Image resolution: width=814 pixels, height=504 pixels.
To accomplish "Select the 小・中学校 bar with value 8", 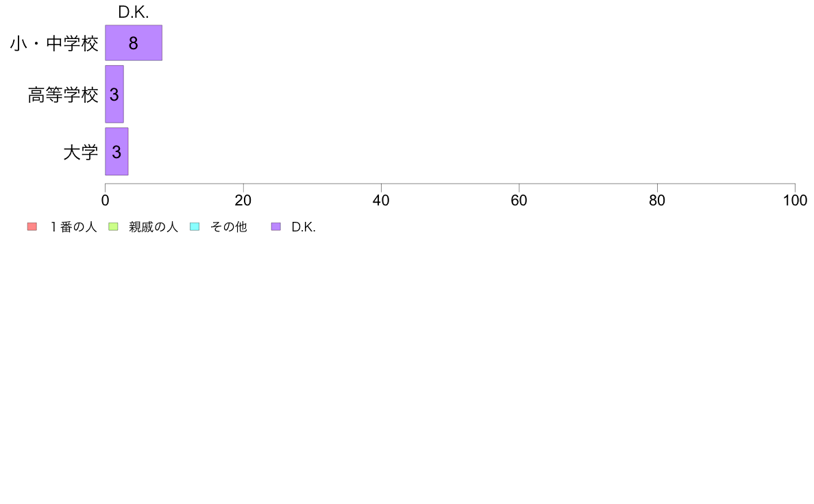I will pyautogui.click(x=134, y=42).
